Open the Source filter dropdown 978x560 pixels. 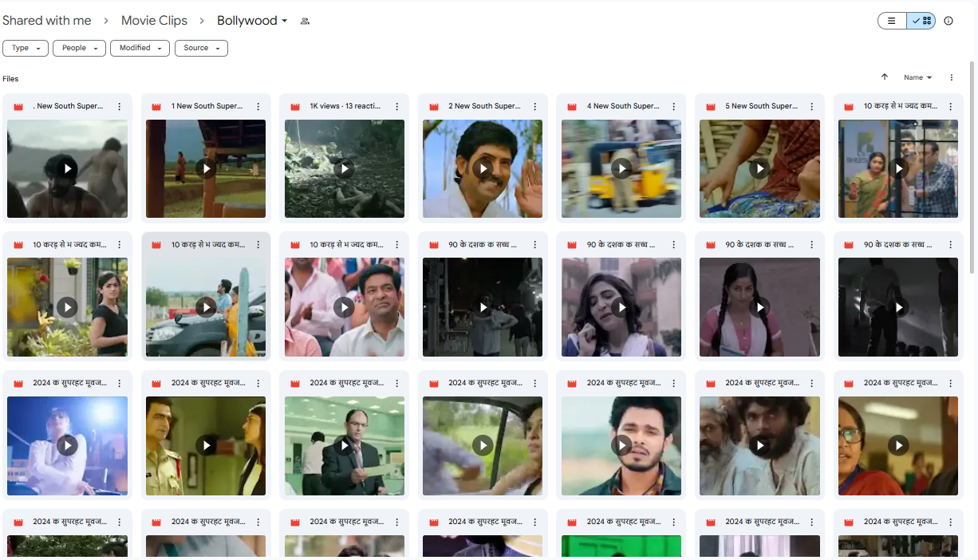point(201,49)
